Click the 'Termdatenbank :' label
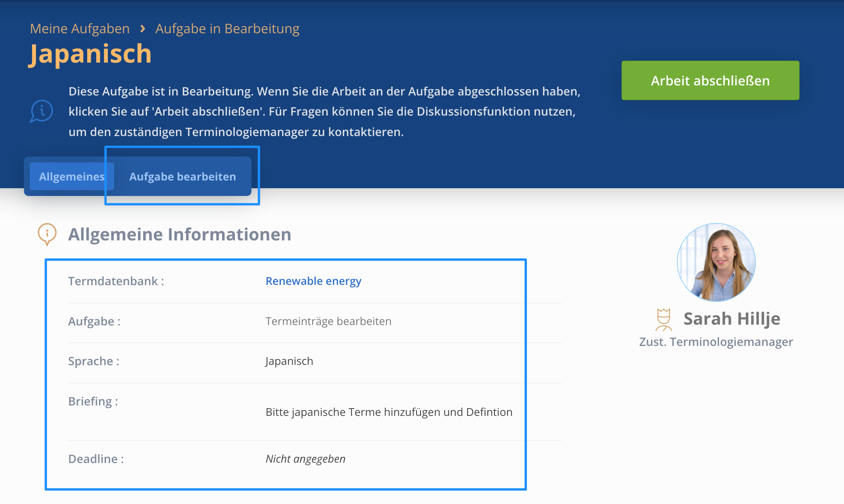 click(x=116, y=281)
